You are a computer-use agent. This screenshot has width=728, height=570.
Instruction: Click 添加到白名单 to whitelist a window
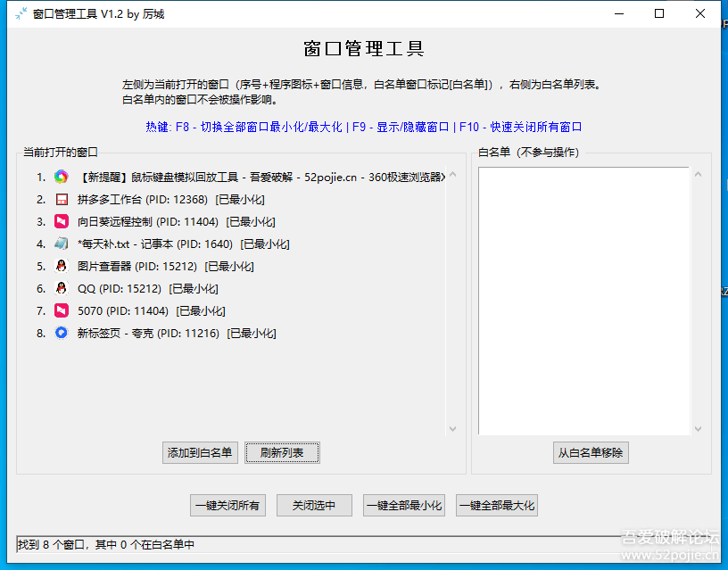pyautogui.click(x=199, y=453)
